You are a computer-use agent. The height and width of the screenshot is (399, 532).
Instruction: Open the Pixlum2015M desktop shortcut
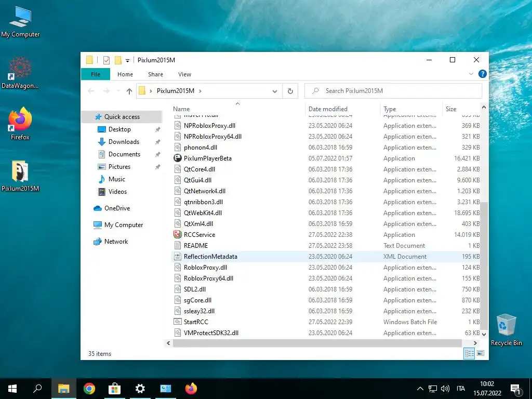pos(20,176)
